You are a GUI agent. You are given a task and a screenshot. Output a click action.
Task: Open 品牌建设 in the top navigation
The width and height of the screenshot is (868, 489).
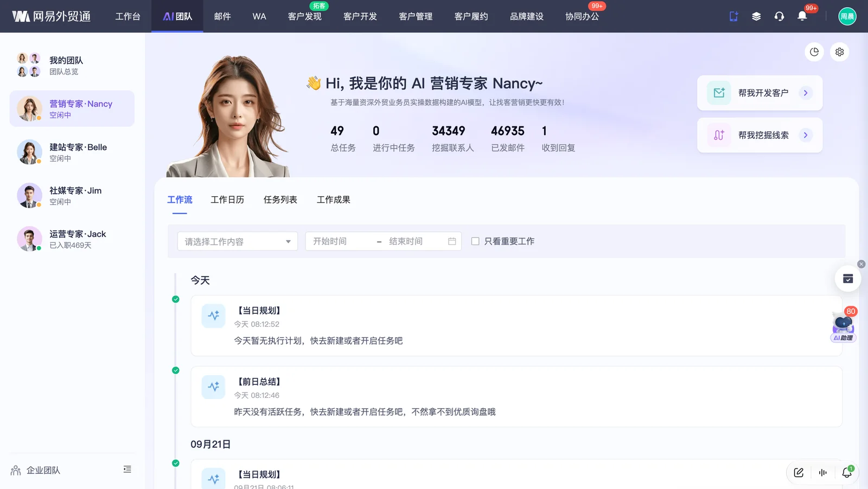click(x=527, y=16)
